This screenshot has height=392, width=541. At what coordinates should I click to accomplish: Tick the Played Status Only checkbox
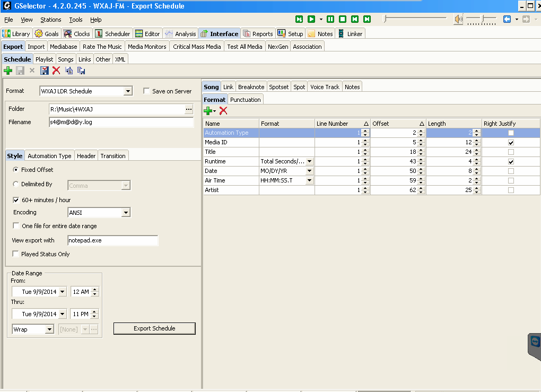(15, 254)
